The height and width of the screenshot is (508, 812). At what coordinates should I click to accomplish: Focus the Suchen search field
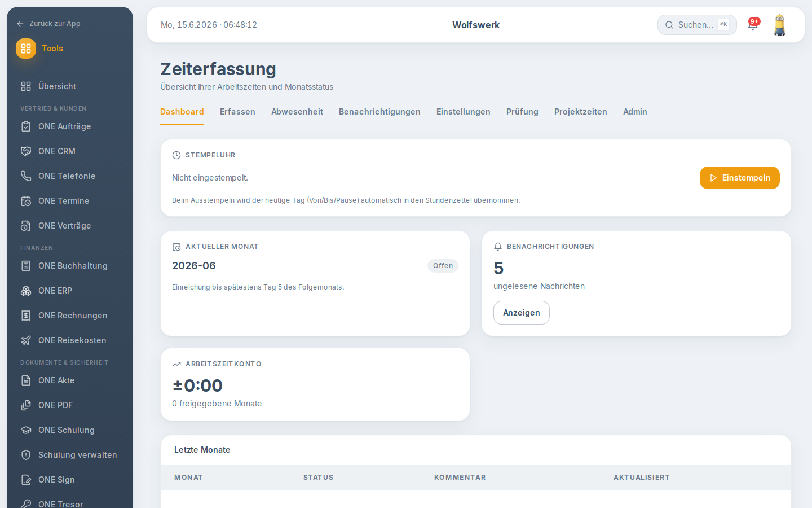pos(697,25)
